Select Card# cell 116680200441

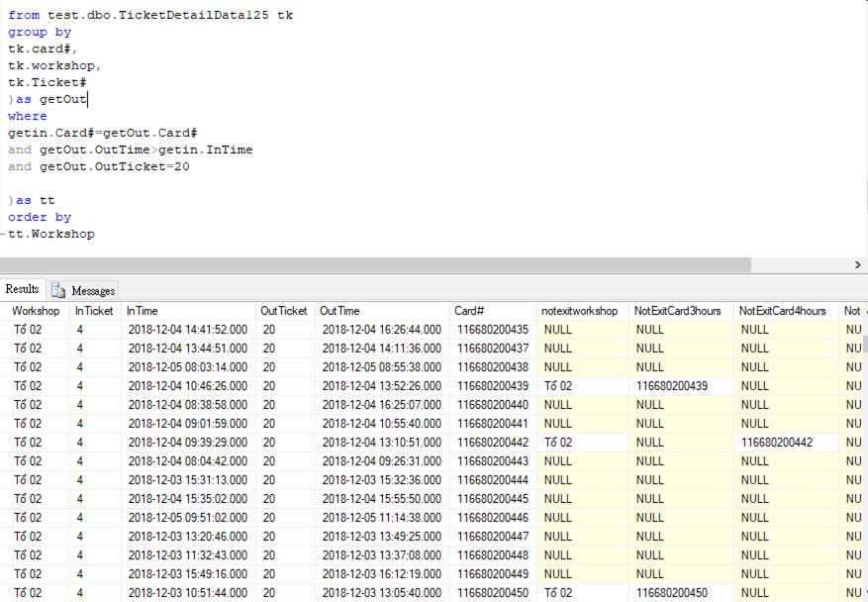[x=493, y=424]
